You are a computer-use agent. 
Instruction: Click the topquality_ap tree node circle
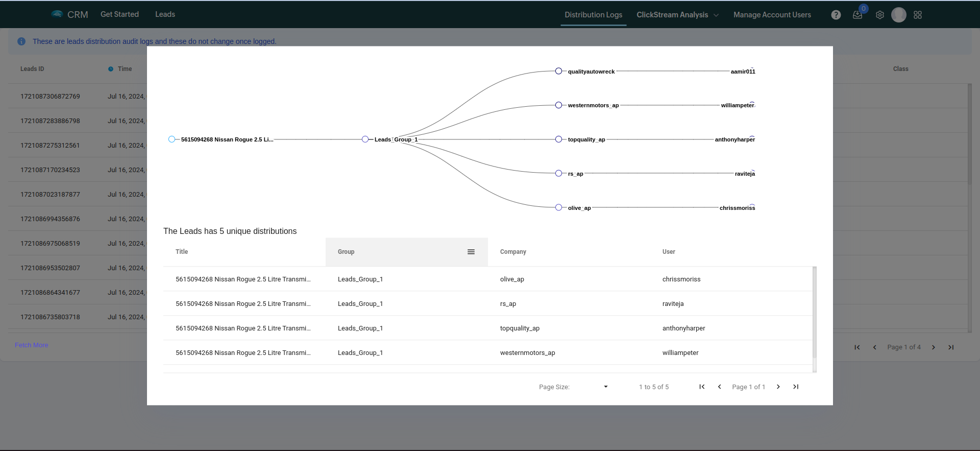[x=558, y=139]
